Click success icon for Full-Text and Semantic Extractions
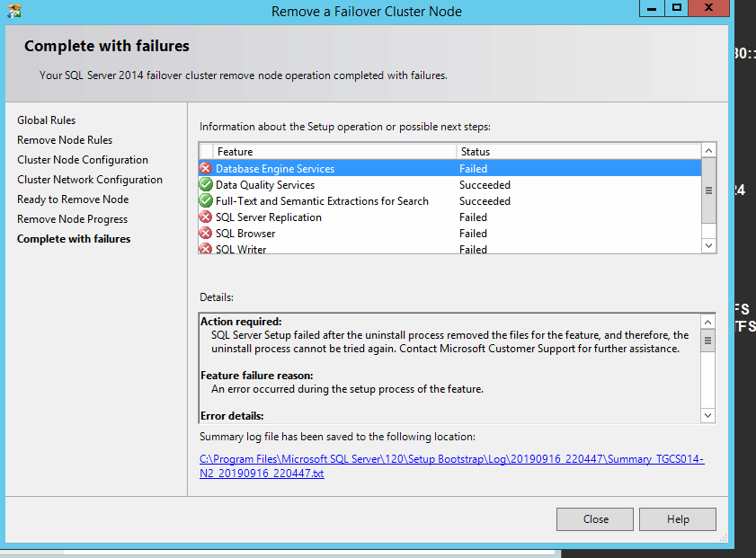 [206, 200]
